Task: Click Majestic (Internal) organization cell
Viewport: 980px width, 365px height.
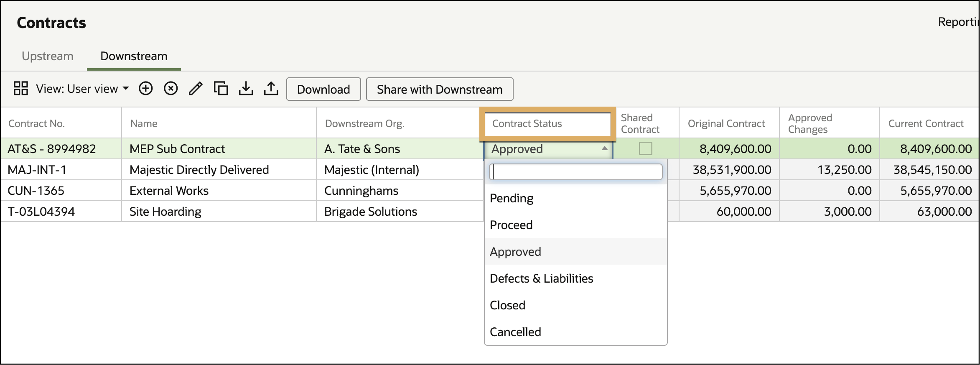Action: [x=400, y=169]
